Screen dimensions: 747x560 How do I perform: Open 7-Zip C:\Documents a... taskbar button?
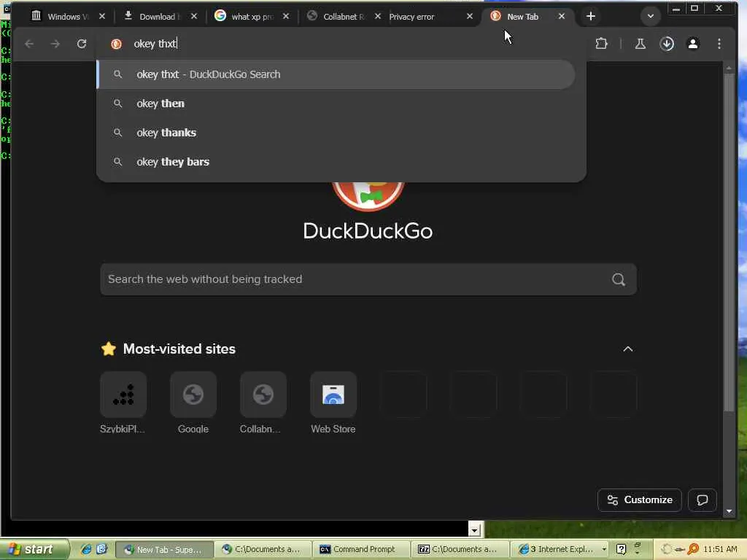pyautogui.click(x=460, y=550)
